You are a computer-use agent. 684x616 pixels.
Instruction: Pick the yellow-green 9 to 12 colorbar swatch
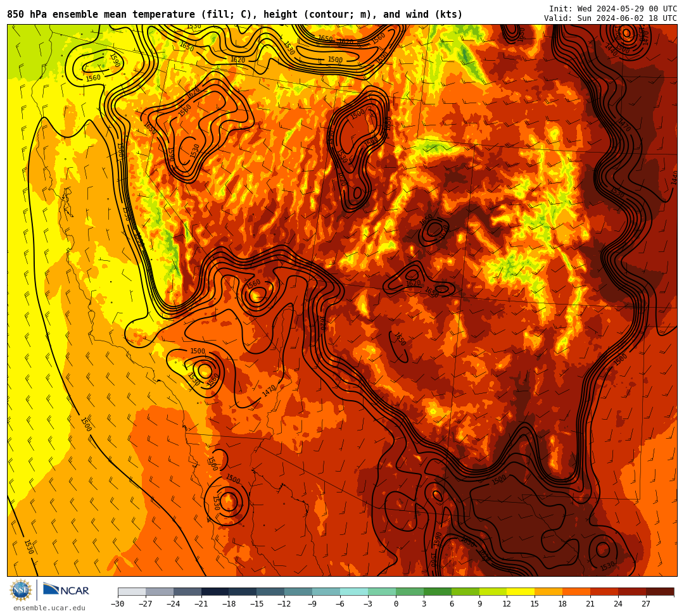pos(493,591)
